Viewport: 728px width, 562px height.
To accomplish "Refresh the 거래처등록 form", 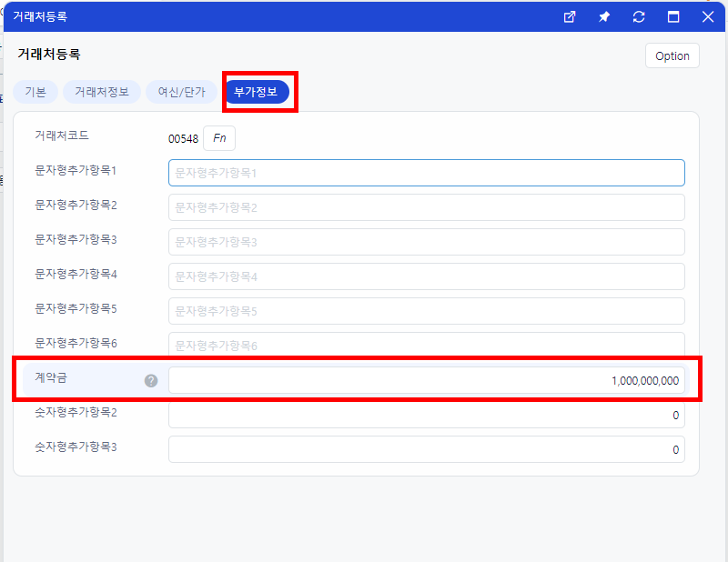I will click(x=639, y=17).
